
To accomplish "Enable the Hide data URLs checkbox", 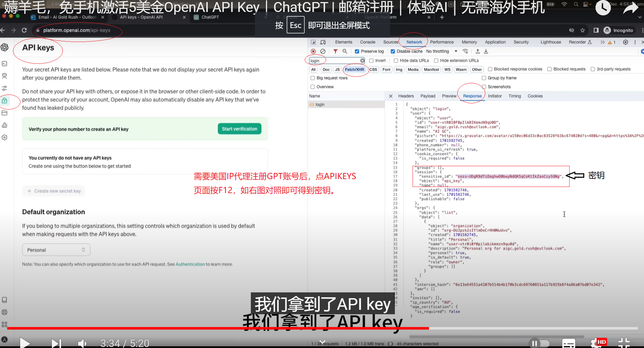I will [x=396, y=61].
